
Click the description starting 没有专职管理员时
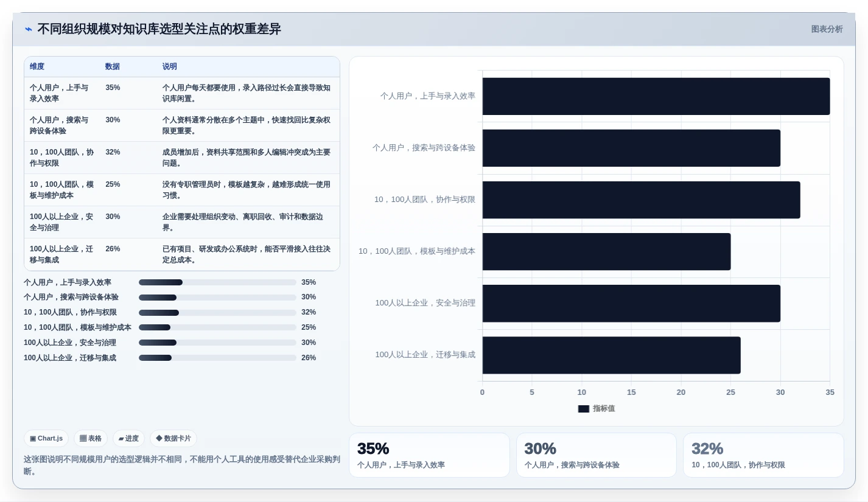(247, 190)
